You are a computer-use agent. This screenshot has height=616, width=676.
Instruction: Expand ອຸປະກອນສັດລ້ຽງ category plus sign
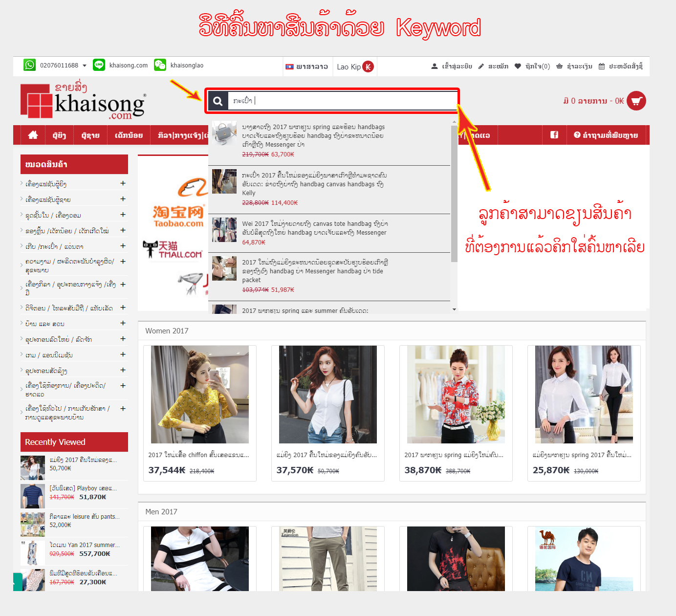(123, 370)
